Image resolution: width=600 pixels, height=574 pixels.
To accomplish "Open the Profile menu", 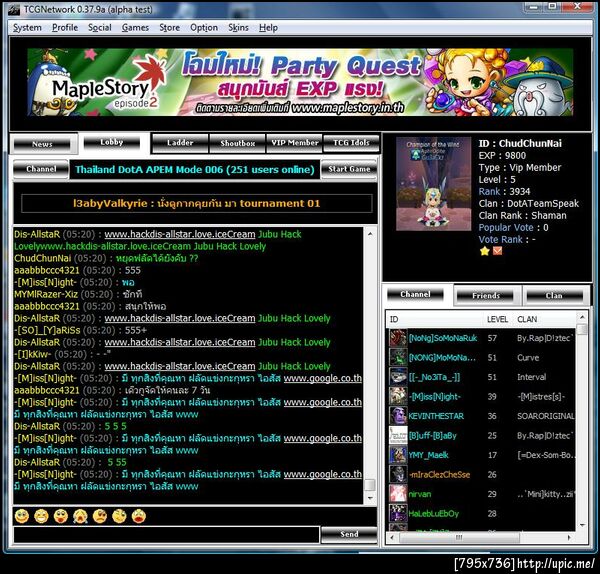I will pos(65,28).
